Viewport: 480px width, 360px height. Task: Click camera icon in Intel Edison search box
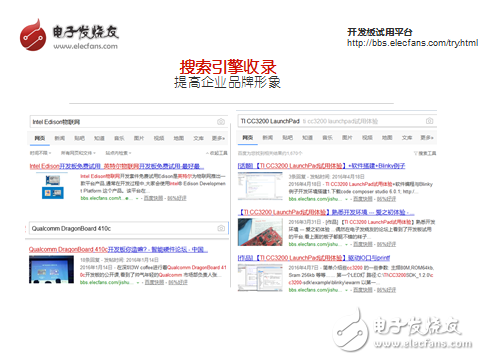pyautogui.click(x=221, y=122)
